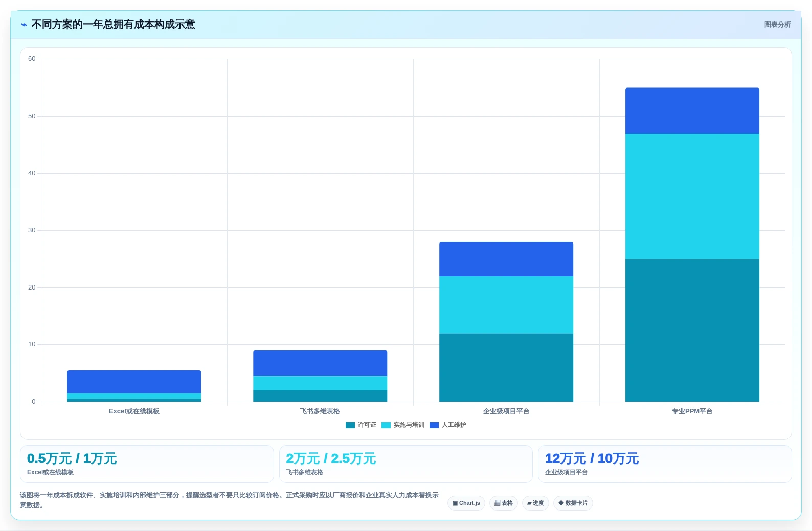Toggle the 实施与培训 legend color box
812x531 pixels.
[x=386, y=425]
